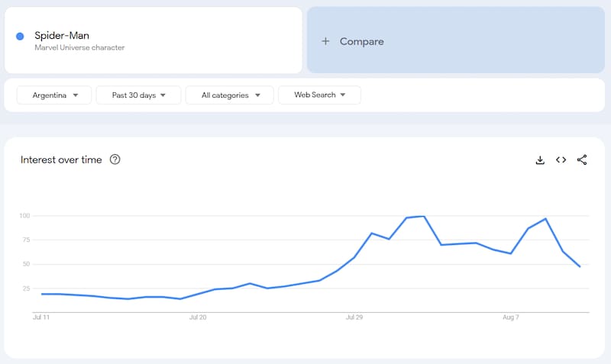The height and width of the screenshot is (364, 611).
Task: Open the Argentina region dropdown
Action: click(54, 95)
